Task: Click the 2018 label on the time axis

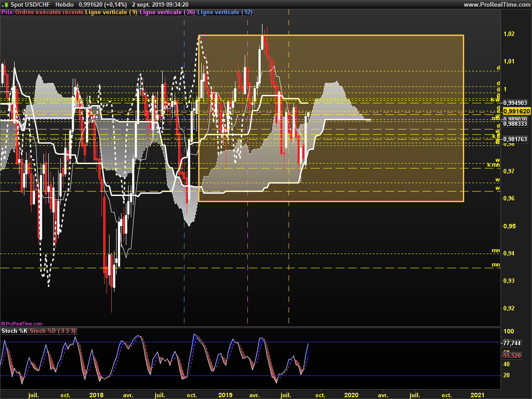Action: click(x=96, y=395)
